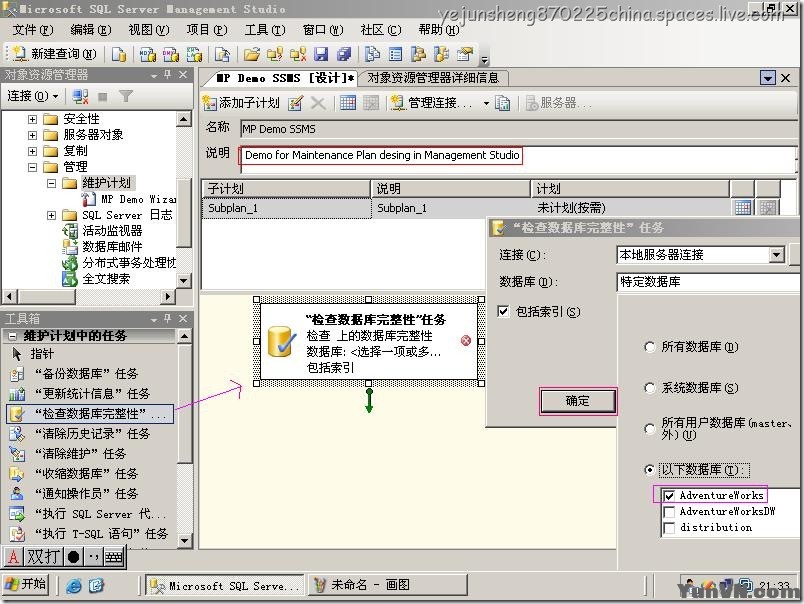
Task: Launch Internet Explorer from quick launch
Action: (x=74, y=586)
